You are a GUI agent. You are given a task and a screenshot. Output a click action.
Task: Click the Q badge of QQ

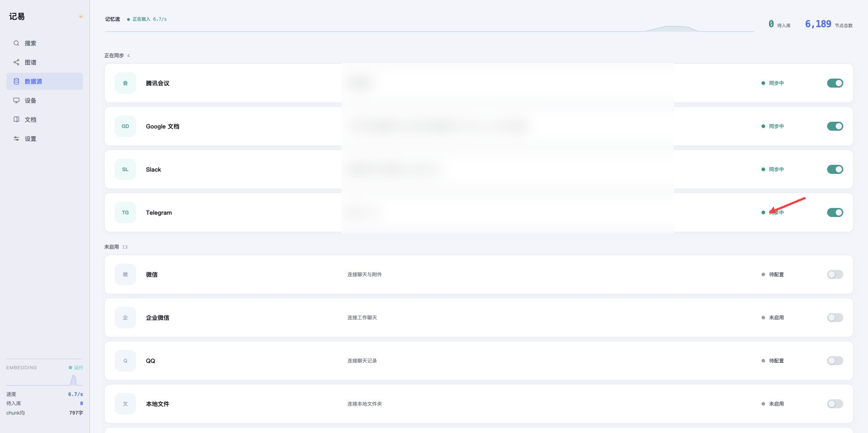click(x=125, y=361)
